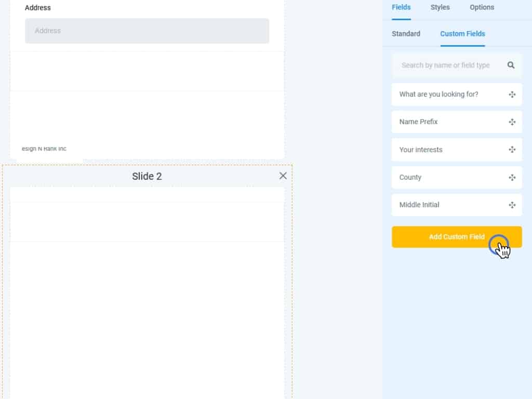Click into the Address input field
This screenshot has height=399, width=532.
[x=147, y=31]
